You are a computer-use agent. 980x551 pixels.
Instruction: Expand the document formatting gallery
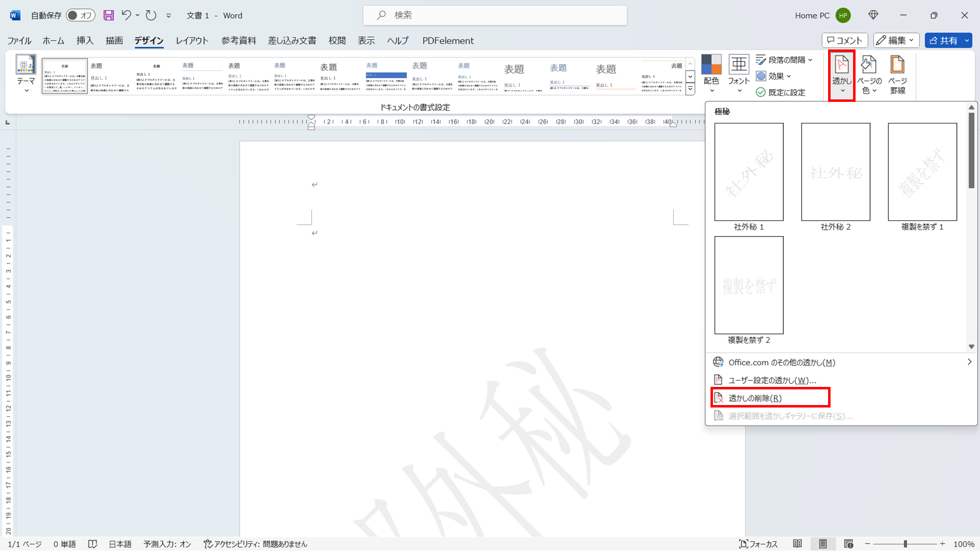(x=690, y=89)
